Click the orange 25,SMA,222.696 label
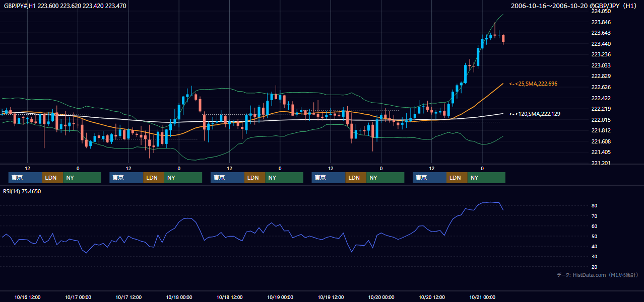The width and height of the screenshot is (644, 302). 533,84
